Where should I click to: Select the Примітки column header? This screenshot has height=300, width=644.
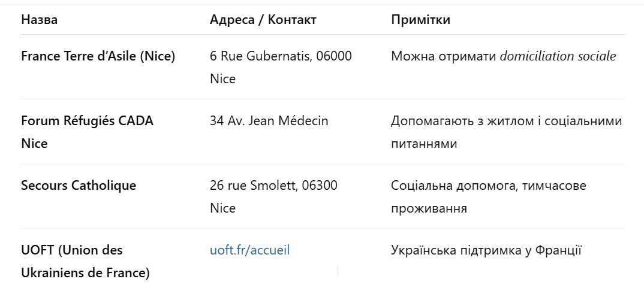(420, 20)
